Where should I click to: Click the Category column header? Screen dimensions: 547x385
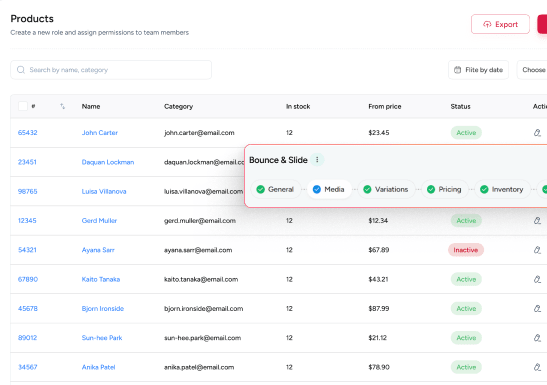point(178,106)
